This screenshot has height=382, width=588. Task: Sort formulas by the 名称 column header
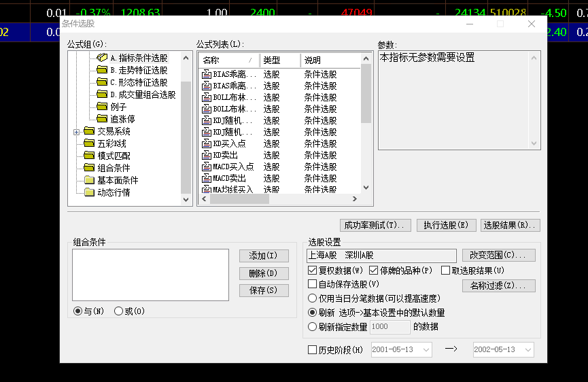click(x=227, y=60)
